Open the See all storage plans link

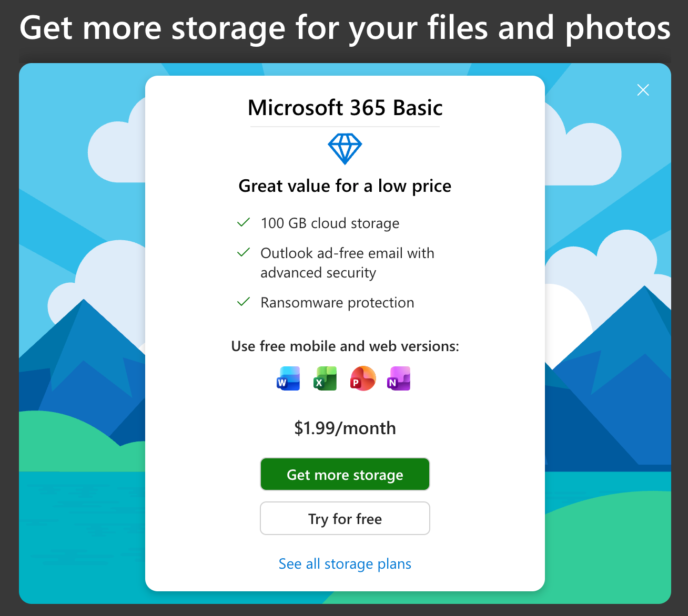point(345,563)
